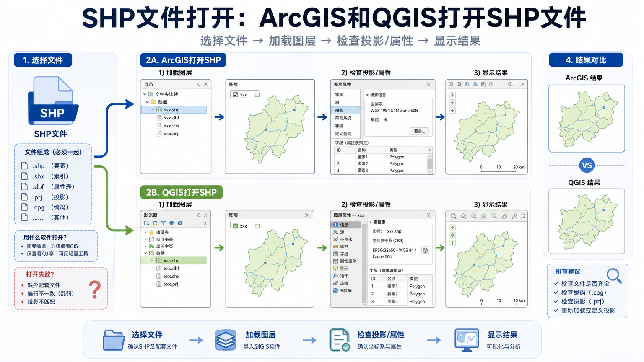Click home icon next to 项目主页
The width and height of the screenshot is (644, 362).
click(x=152, y=246)
